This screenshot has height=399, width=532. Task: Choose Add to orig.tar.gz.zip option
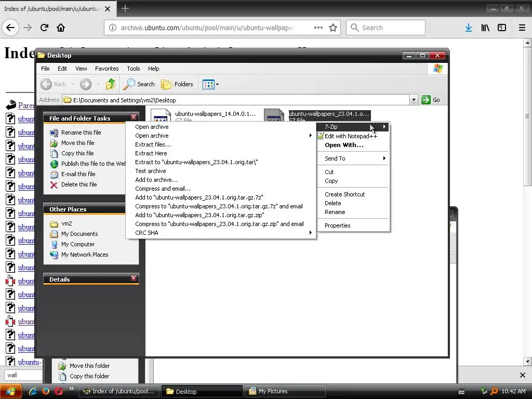click(x=221, y=215)
